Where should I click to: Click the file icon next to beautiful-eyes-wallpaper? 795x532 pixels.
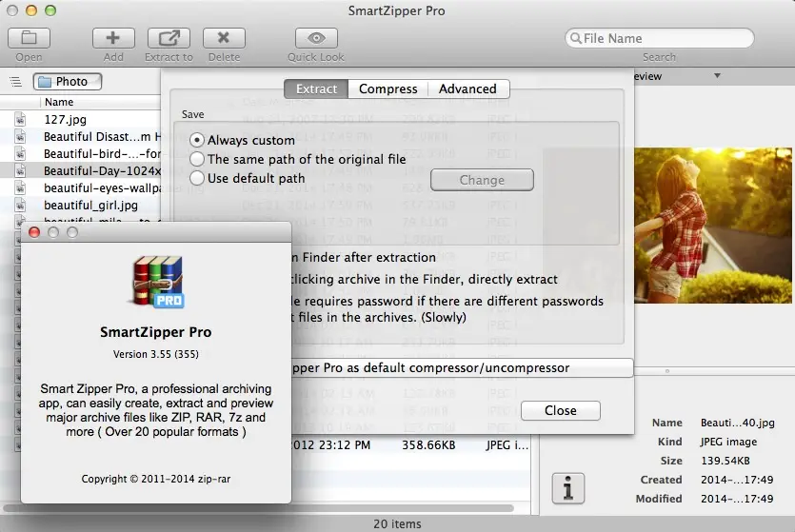point(20,188)
